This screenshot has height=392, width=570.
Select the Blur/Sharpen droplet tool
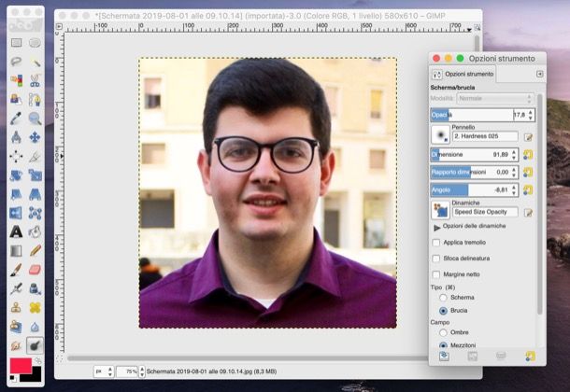click(35, 327)
